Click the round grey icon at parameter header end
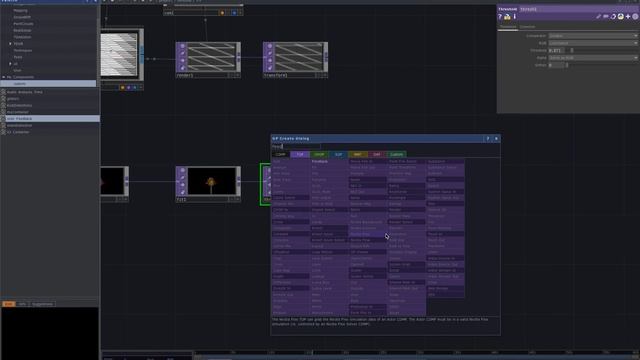 coord(635,17)
